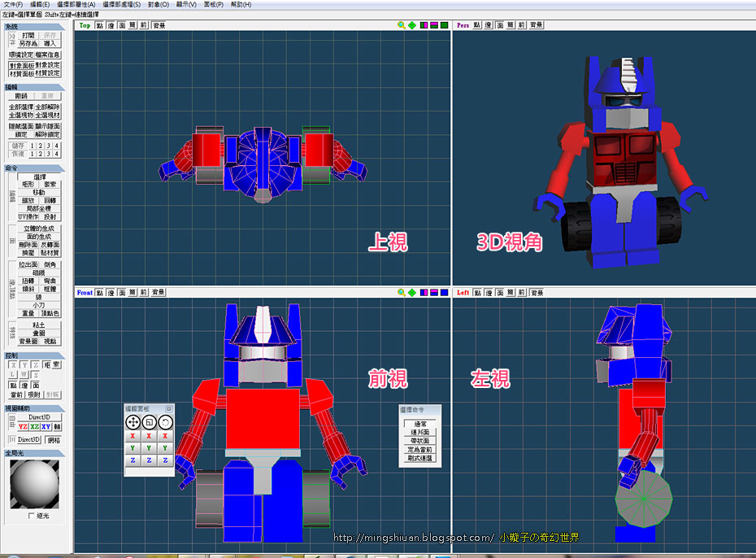The image size is (756, 558).
Task: Collapse the 全局光 global light panel header
Action: coord(34,453)
